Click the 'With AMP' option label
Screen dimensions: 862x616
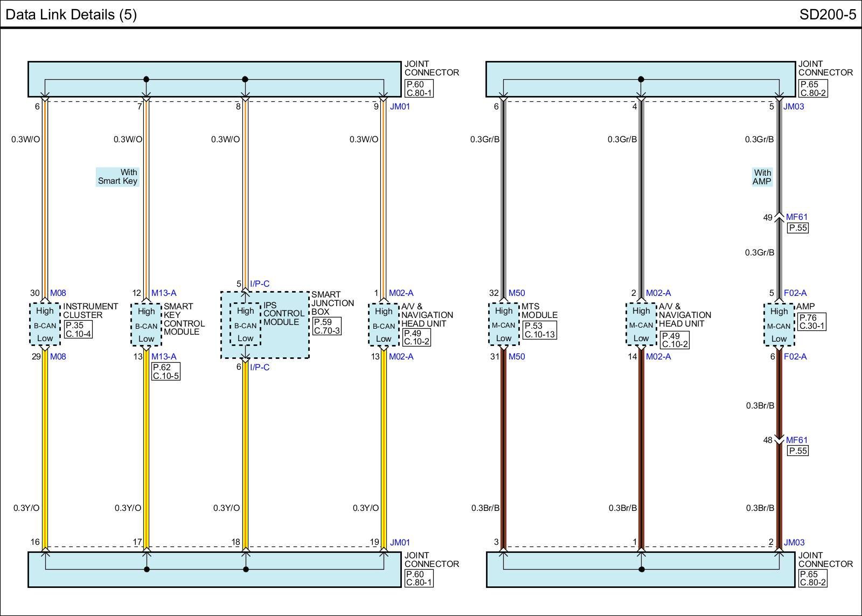point(762,177)
